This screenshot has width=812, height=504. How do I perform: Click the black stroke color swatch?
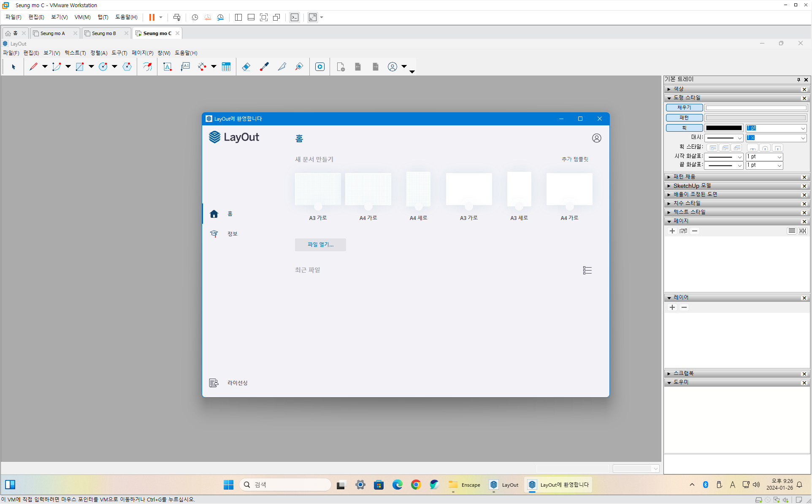[723, 128]
